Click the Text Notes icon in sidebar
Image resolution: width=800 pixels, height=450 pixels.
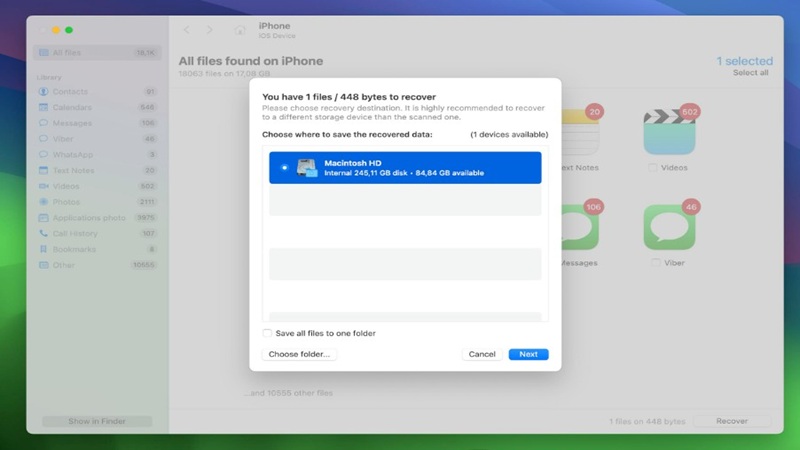click(x=43, y=170)
